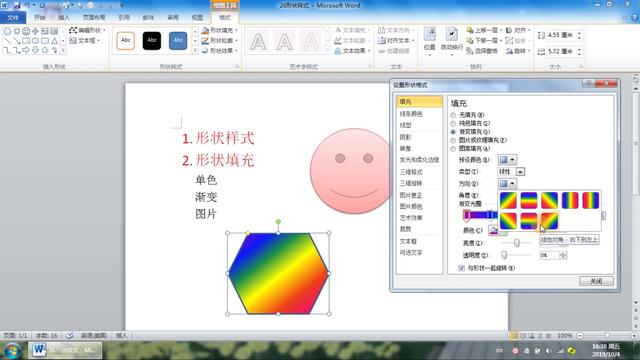The height and width of the screenshot is (360, 640).
Task: Open the 形状样式 group dialog launcher
Action: click(237, 67)
